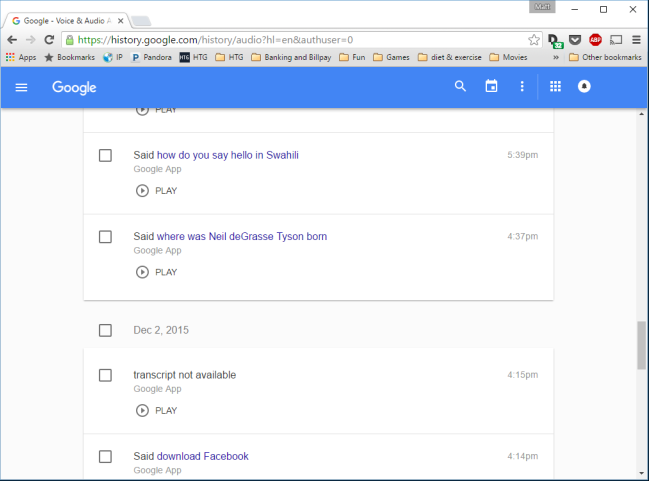The width and height of the screenshot is (649, 482).
Task: Tick the Dec 2, 2015 date checkbox
Action: [x=105, y=330]
